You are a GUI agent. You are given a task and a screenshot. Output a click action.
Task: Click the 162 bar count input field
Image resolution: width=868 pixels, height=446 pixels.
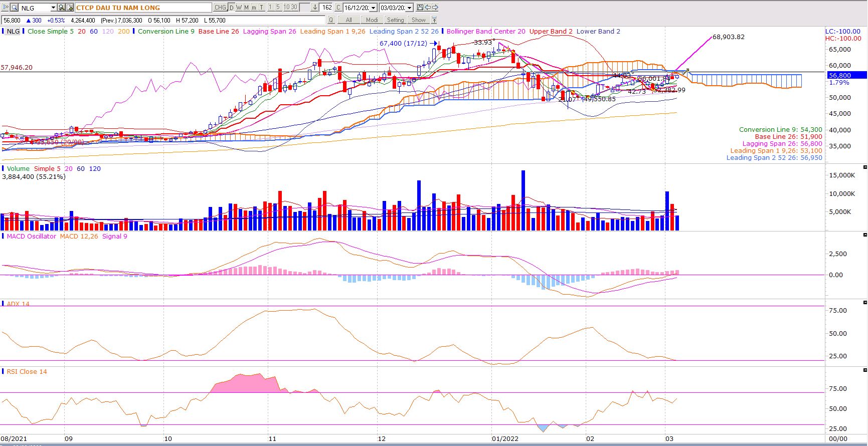326,8
